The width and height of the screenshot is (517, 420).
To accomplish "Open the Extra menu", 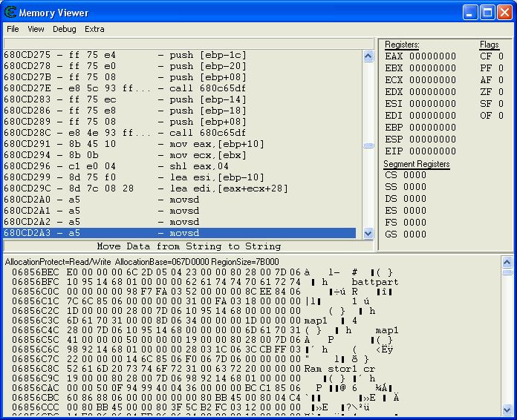I will coord(94,29).
